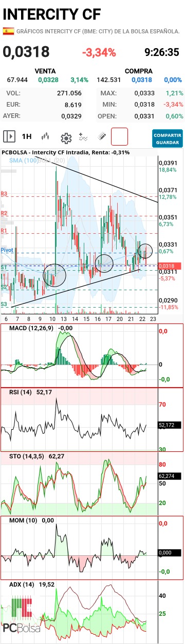Open the candlestick chart type selector
This screenshot has width=185, height=644.
[x=46, y=137]
